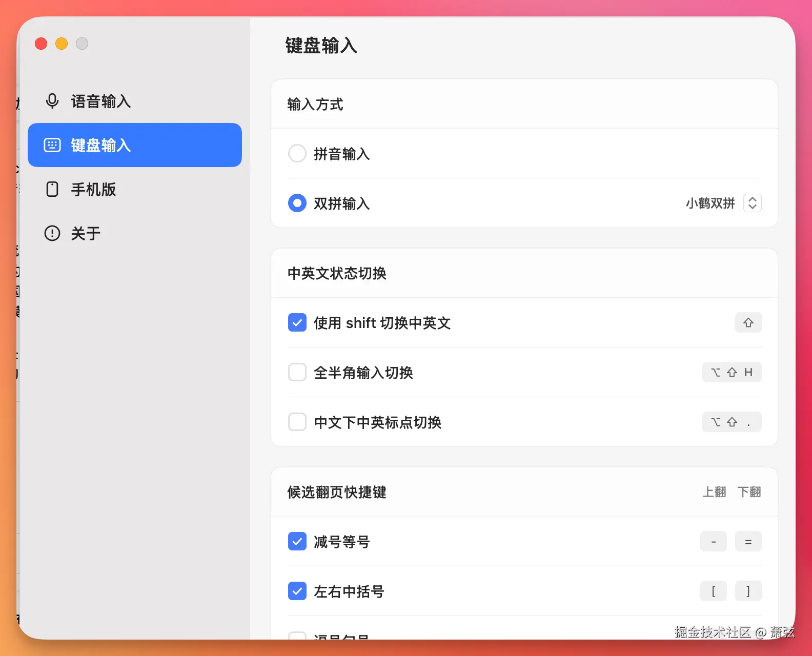
Task: Open the 关于 page
Action: (x=134, y=233)
